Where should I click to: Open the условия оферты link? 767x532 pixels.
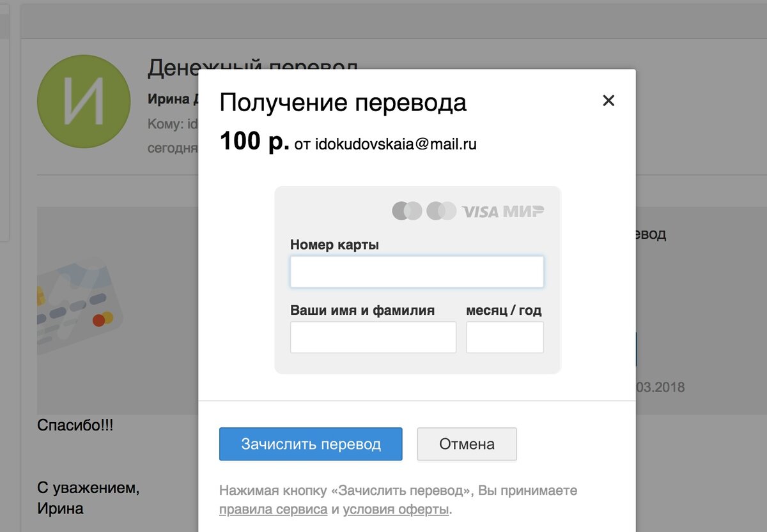tap(394, 510)
